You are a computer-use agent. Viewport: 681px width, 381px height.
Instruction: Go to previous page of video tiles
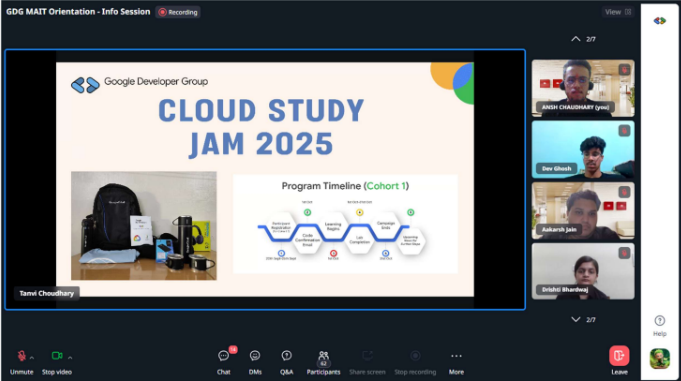click(x=576, y=39)
